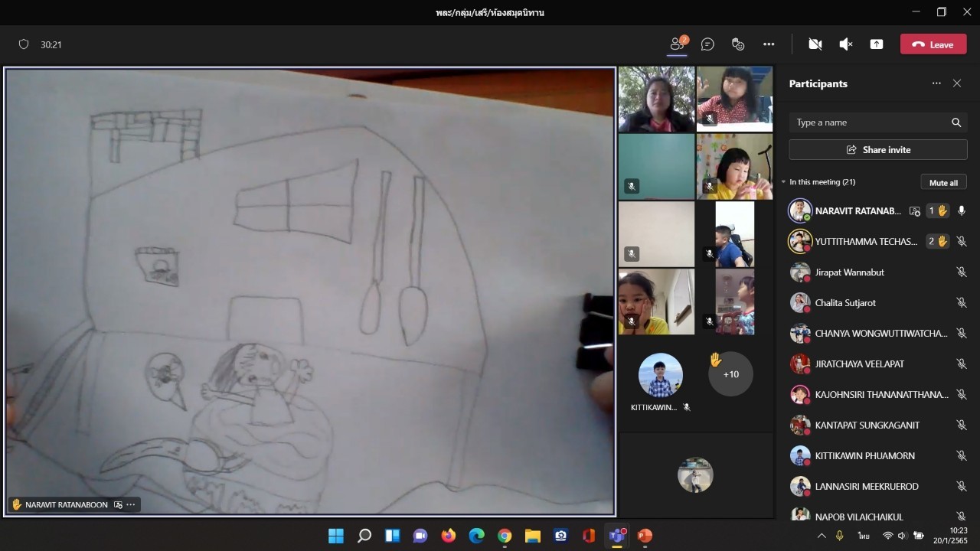Open options on NARAVIT RATANABOON video label

(x=131, y=504)
